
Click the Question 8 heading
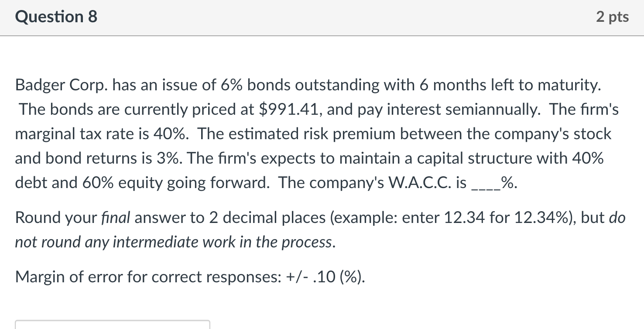click(56, 17)
